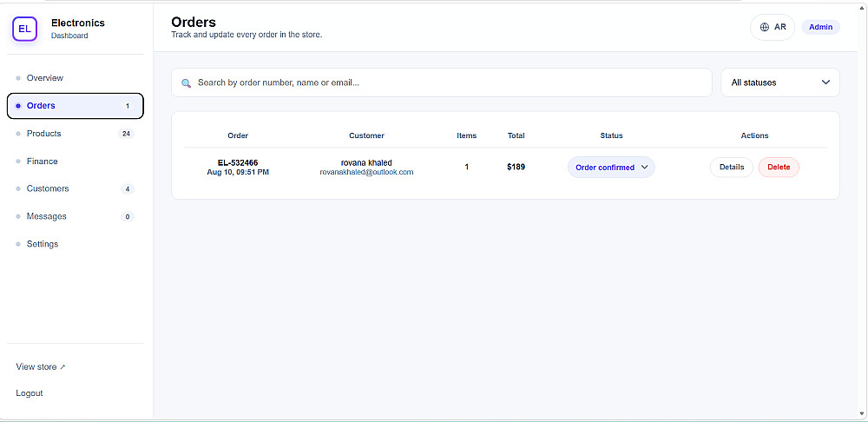Open the Products section
The height and width of the screenshot is (422, 868).
tap(43, 134)
